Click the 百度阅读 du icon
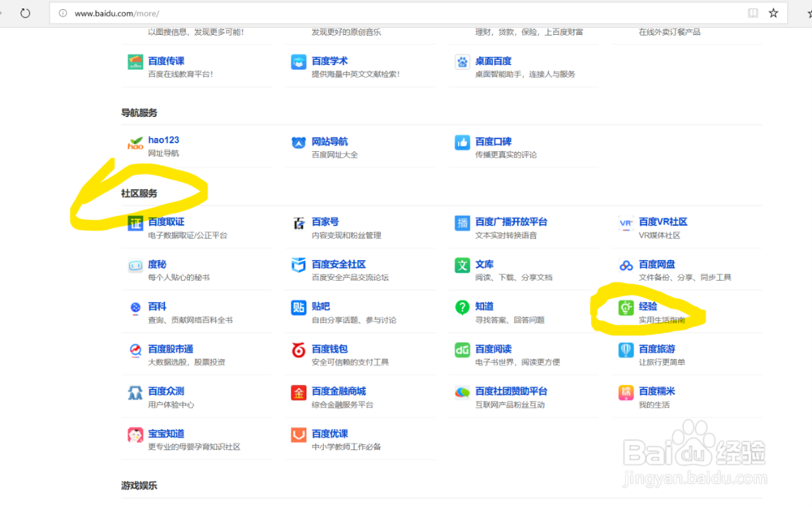 462,350
